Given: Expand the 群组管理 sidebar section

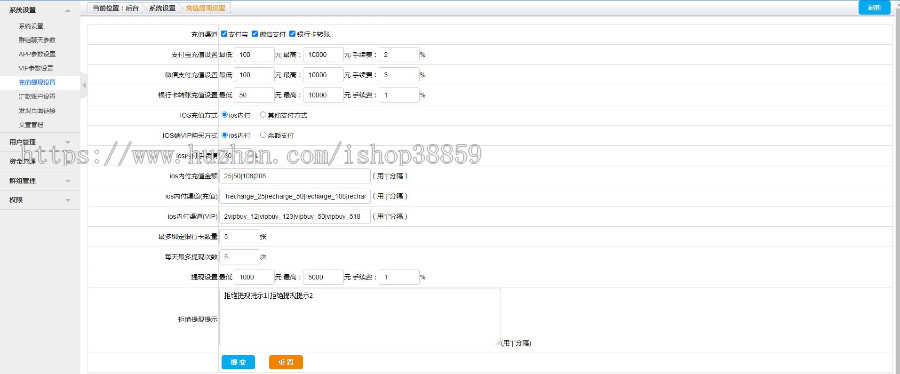Looking at the screenshot, I should pos(68,181).
